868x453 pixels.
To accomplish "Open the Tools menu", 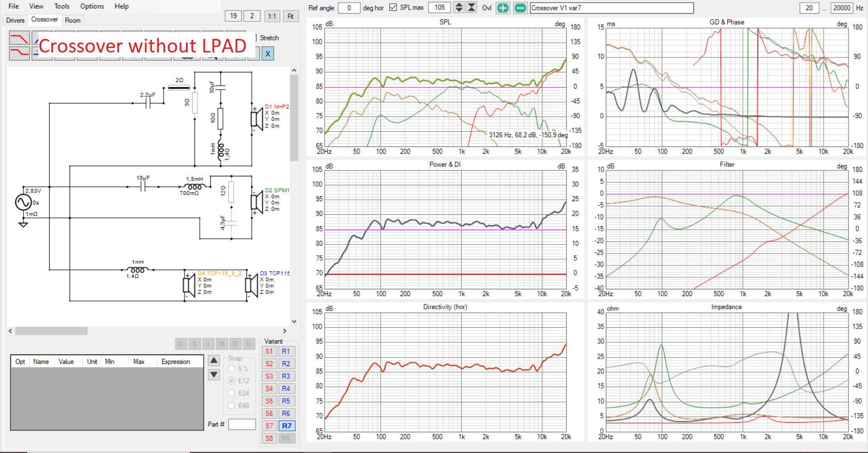I will click(62, 6).
